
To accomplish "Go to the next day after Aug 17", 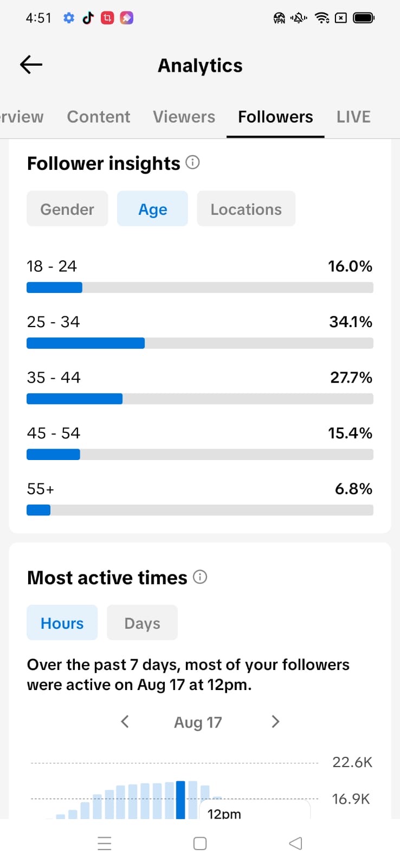I will (275, 722).
